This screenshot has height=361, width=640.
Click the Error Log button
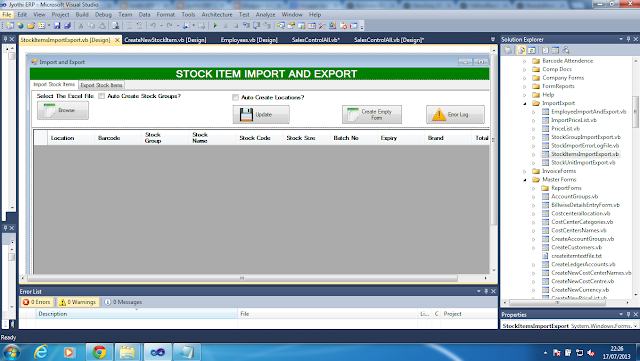pos(456,114)
